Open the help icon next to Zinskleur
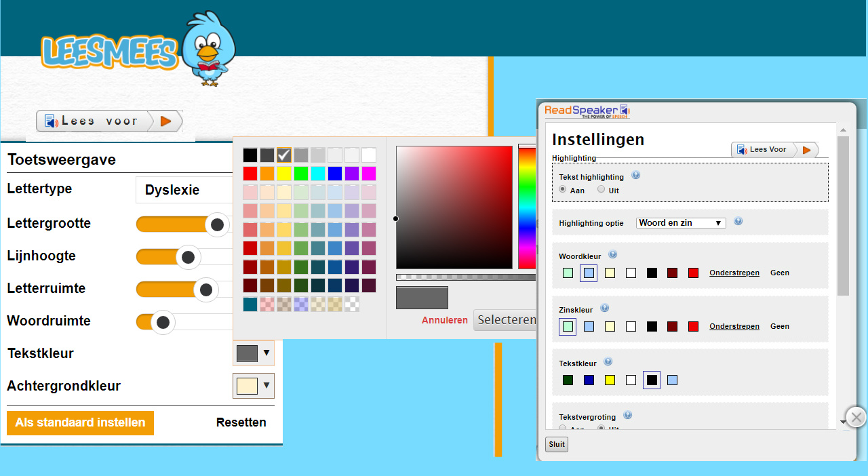The width and height of the screenshot is (868, 476). (x=605, y=309)
